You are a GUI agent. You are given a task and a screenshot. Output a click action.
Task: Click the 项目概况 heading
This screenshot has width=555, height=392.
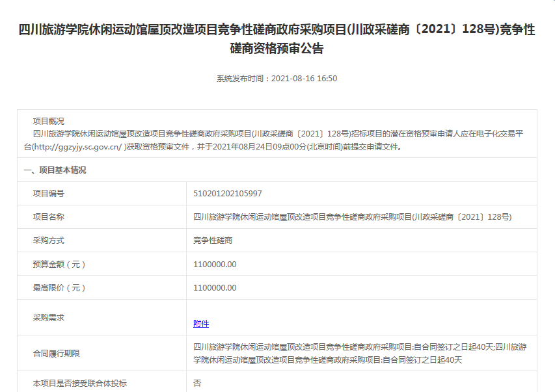pyautogui.click(x=49, y=122)
